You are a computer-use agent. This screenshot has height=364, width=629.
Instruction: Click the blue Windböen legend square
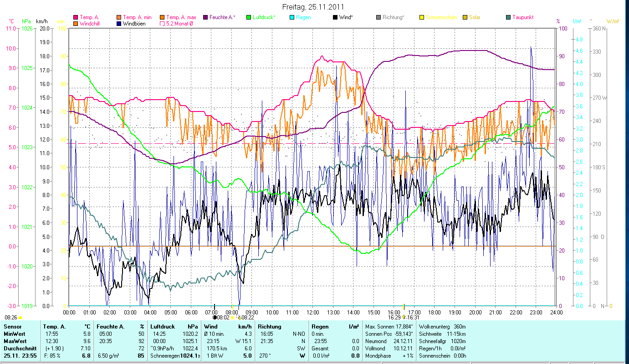[119, 23]
